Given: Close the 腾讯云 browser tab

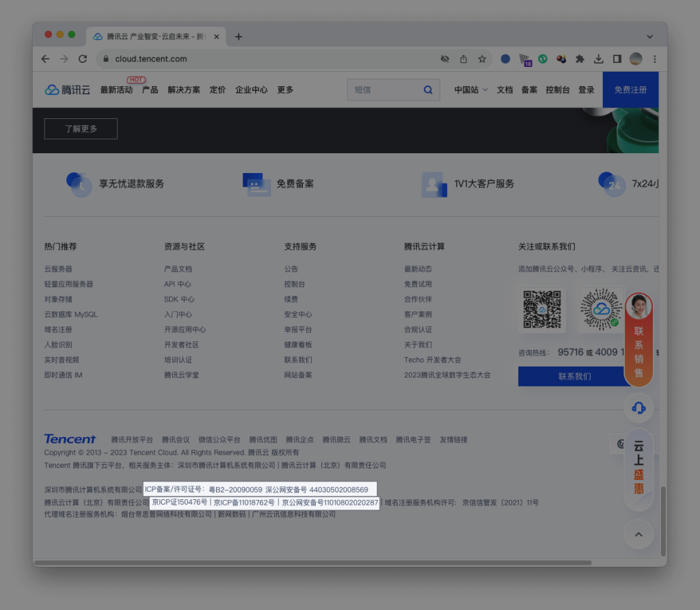Looking at the screenshot, I should pyautogui.click(x=217, y=37).
